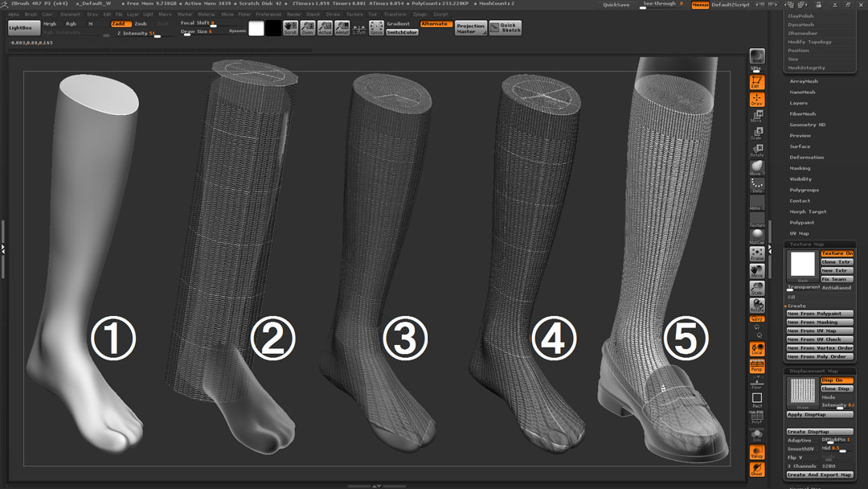
Task: Toggle Zsub mode
Action: pos(141,24)
